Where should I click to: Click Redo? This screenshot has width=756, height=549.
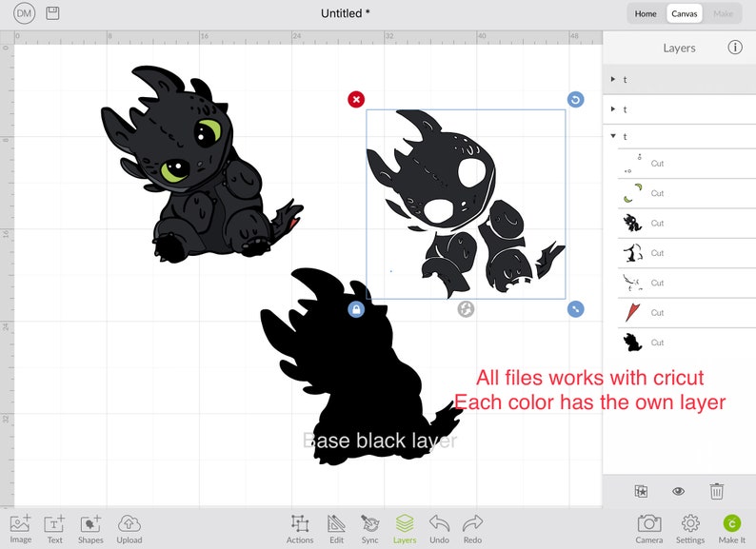point(472,529)
